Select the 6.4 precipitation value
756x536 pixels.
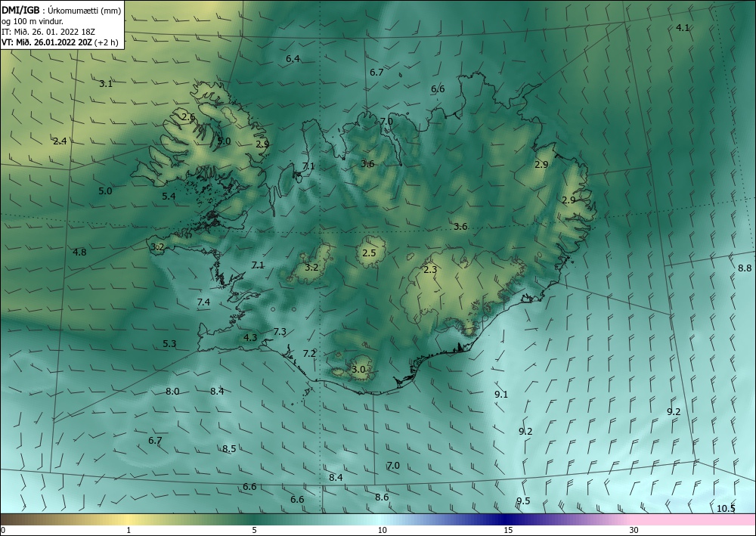[x=293, y=59]
